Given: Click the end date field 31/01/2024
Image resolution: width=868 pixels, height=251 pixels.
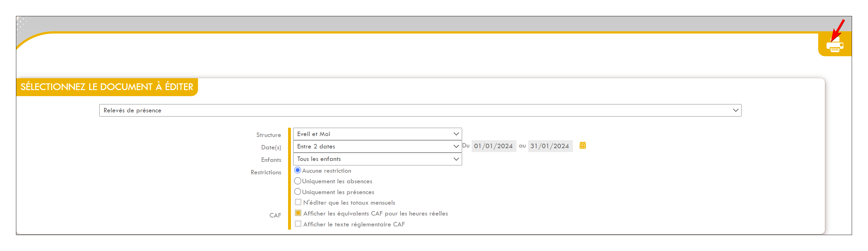Looking at the screenshot, I should 550,146.
